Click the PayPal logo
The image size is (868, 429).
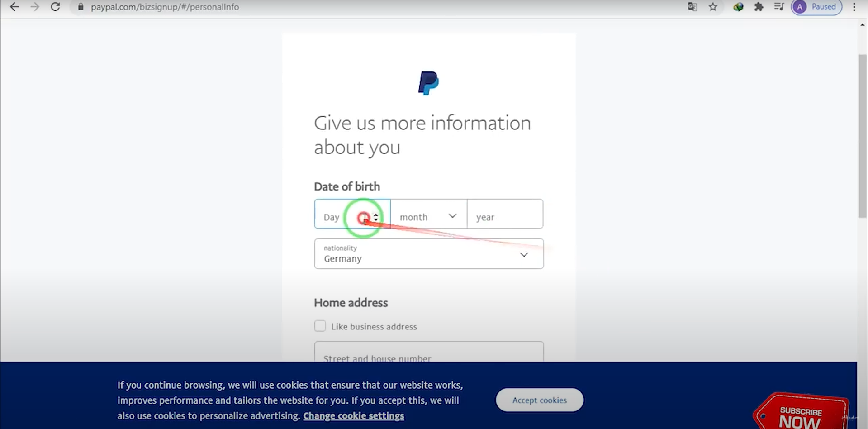(x=428, y=83)
